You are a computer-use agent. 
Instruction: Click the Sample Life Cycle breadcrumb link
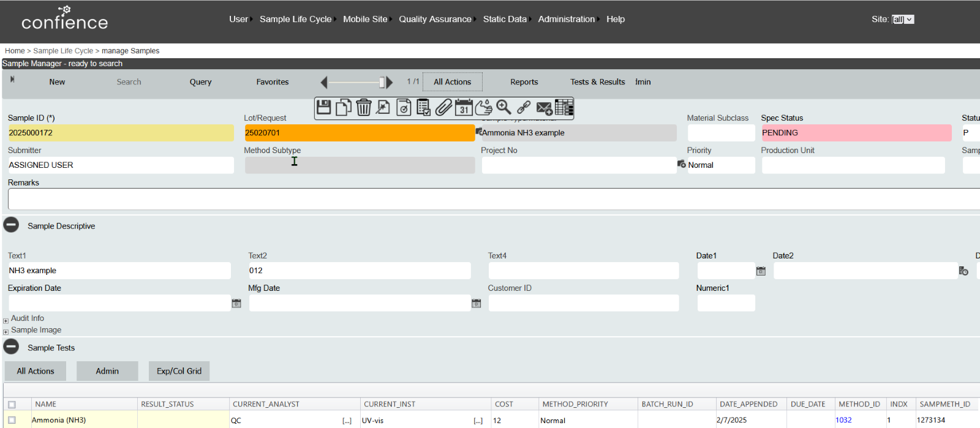(x=63, y=51)
